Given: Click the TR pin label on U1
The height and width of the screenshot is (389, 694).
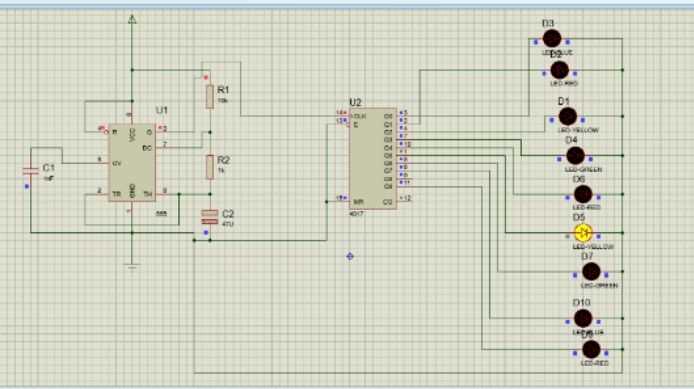Looking at the screenshot, I should tap(116, 194).
